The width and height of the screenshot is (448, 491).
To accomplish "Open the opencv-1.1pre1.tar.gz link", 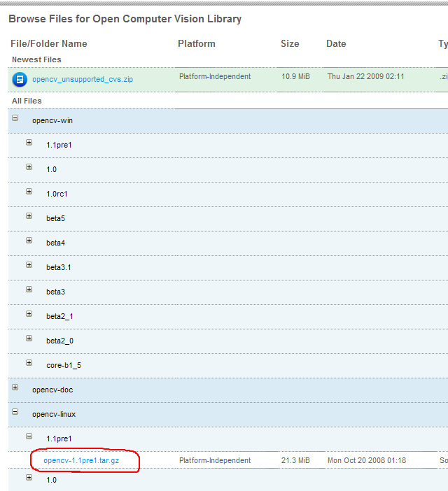I will pyautogui.click(x=81, y=460).
